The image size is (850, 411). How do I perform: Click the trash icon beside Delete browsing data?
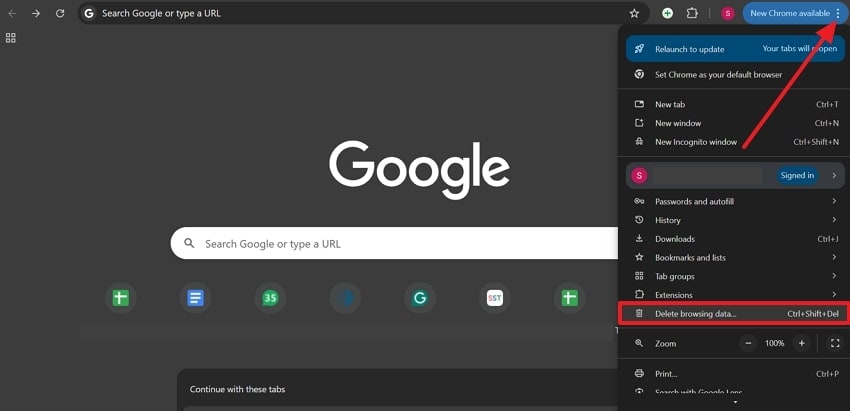coord(639,313)
